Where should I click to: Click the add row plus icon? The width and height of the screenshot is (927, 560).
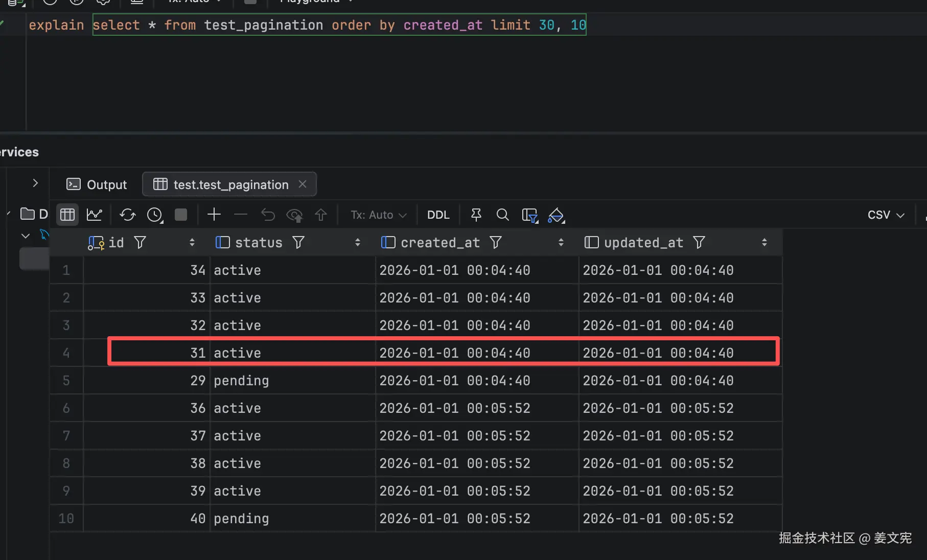click(214, 215)
